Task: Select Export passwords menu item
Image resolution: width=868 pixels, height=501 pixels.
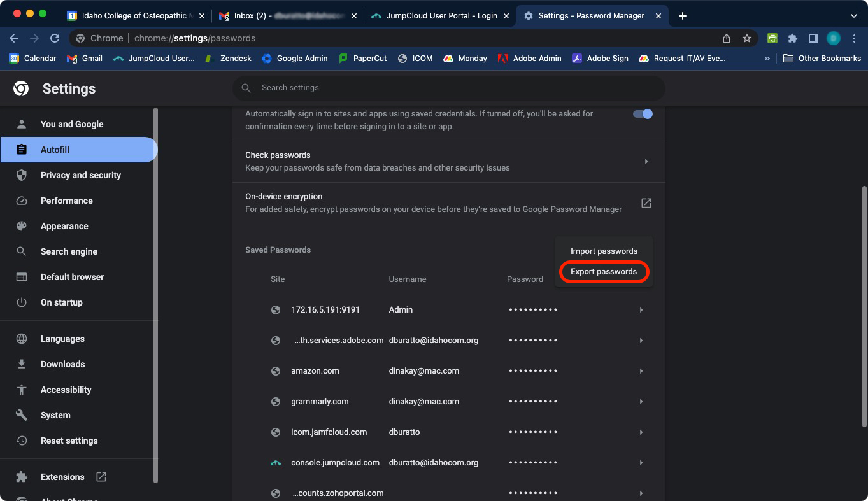Action: (604, 271)
